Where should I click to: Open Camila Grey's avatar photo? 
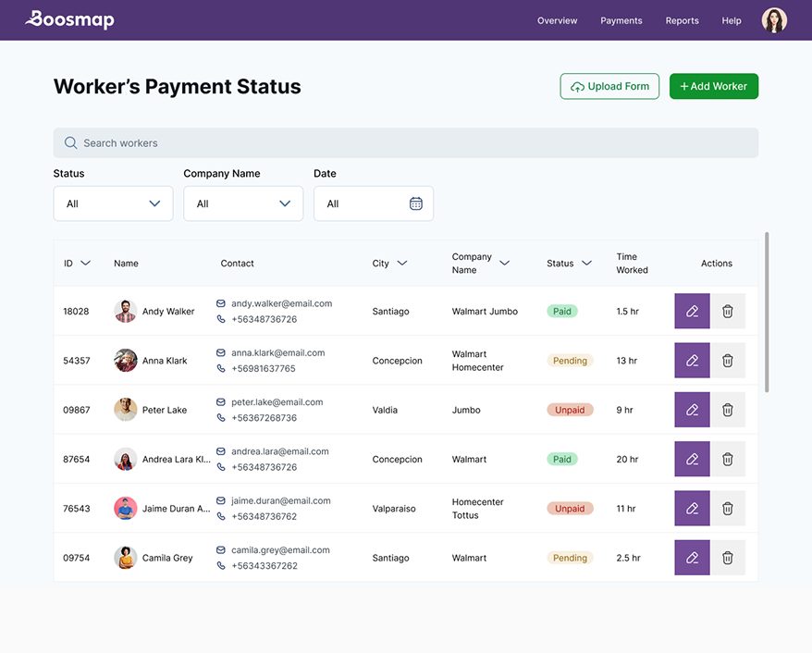coord(126,558)
